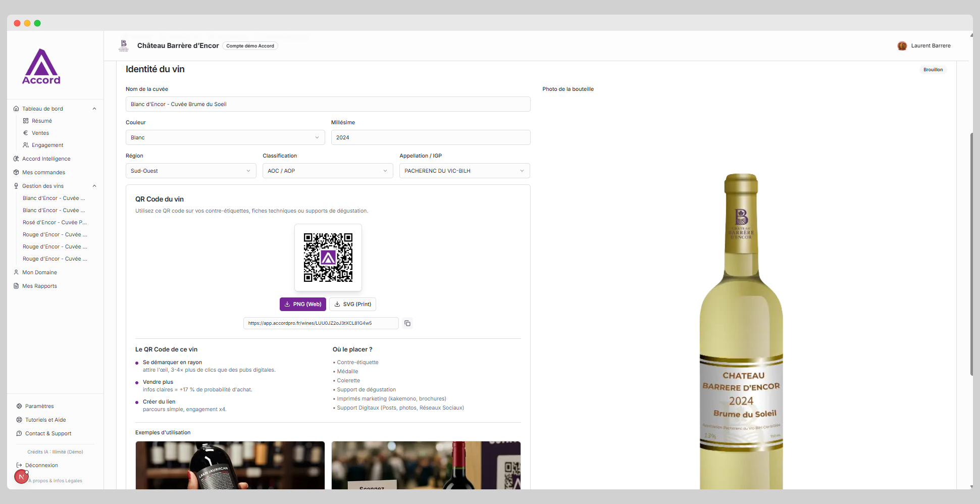Go to Mes commandes menu item
980x504 pixels.
pos(43,172)
